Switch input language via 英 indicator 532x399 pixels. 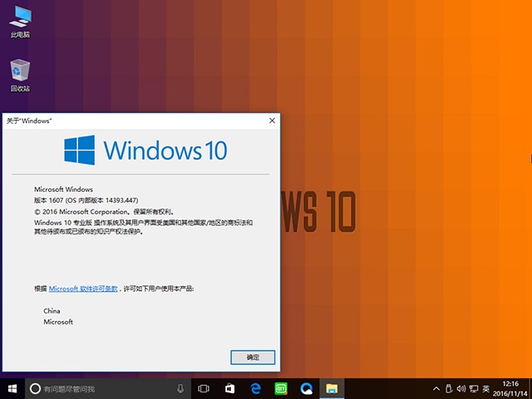click(486, 388)
